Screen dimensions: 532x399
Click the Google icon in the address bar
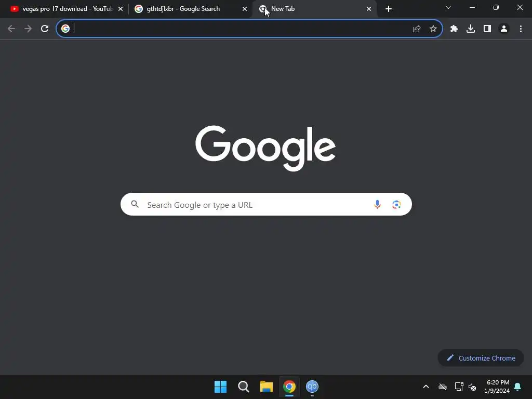coord(65,29)
